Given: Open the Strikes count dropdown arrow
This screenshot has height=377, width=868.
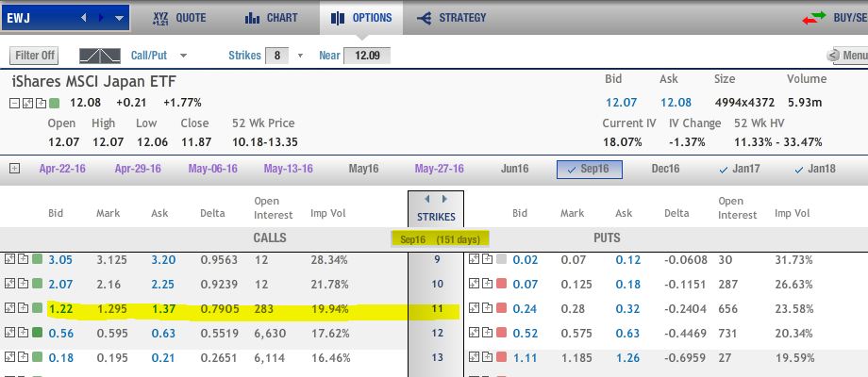Looking at the screenshot, I should (x=301, y=56).
